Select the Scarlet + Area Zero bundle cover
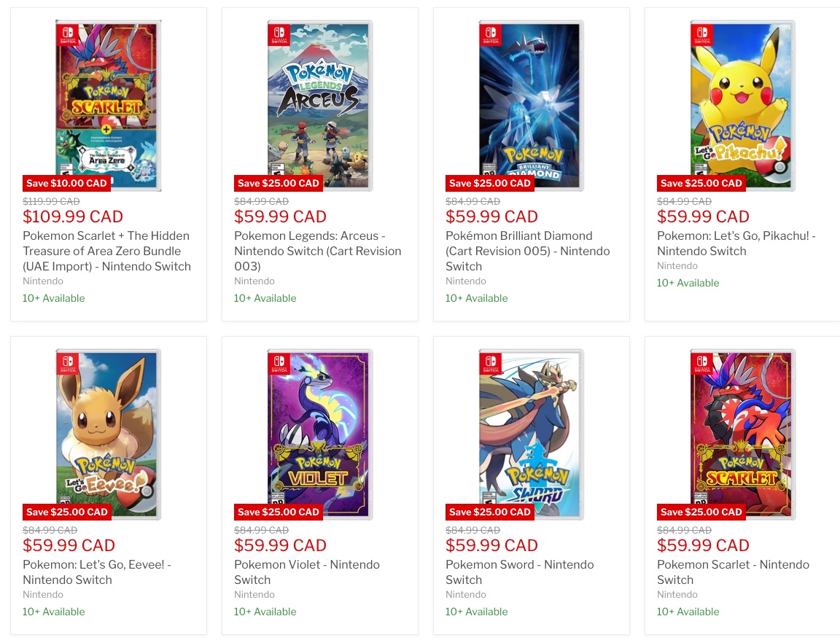Viewport: 840px width, 643px height. tap(108, 95)
